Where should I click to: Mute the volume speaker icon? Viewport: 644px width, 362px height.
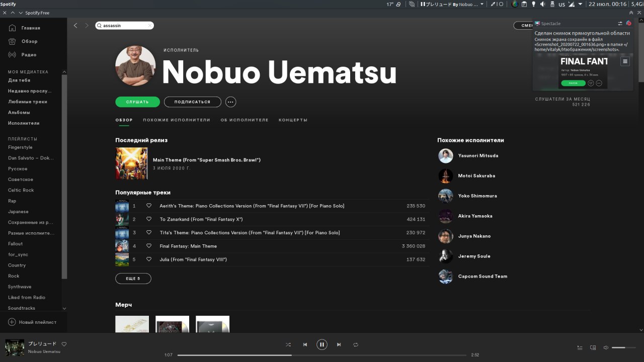(x=606, y=347)
